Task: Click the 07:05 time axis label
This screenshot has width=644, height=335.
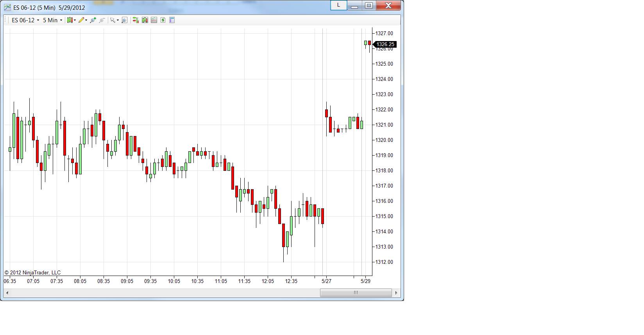Action: 33,281
